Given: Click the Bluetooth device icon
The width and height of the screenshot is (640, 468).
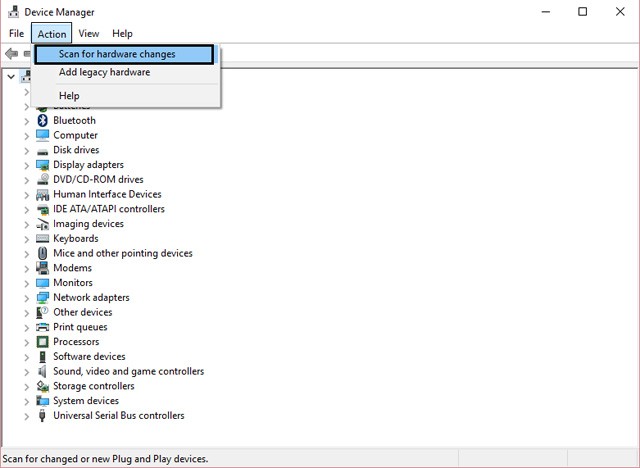Looking at the screenshot, I should [x=43, y=120].
